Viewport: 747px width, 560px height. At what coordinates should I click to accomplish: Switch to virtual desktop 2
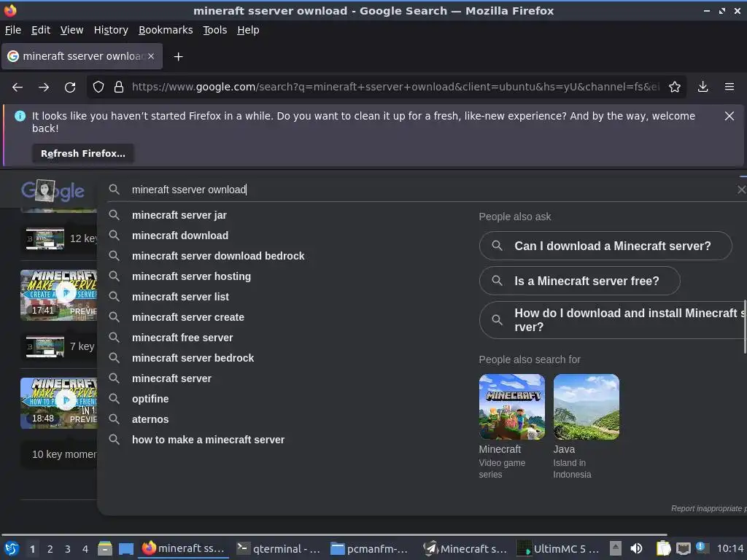[x=50, y=549]
